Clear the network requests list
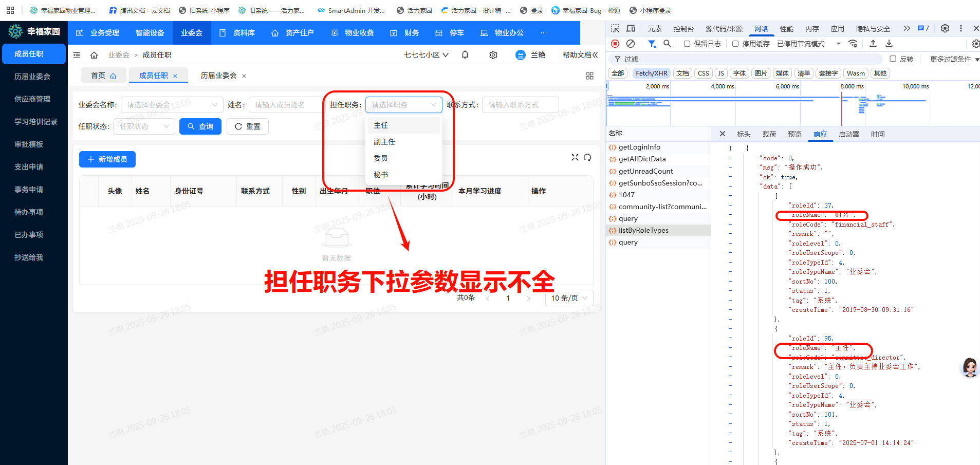Screen dimensions: 980x465 coord(631,44)
